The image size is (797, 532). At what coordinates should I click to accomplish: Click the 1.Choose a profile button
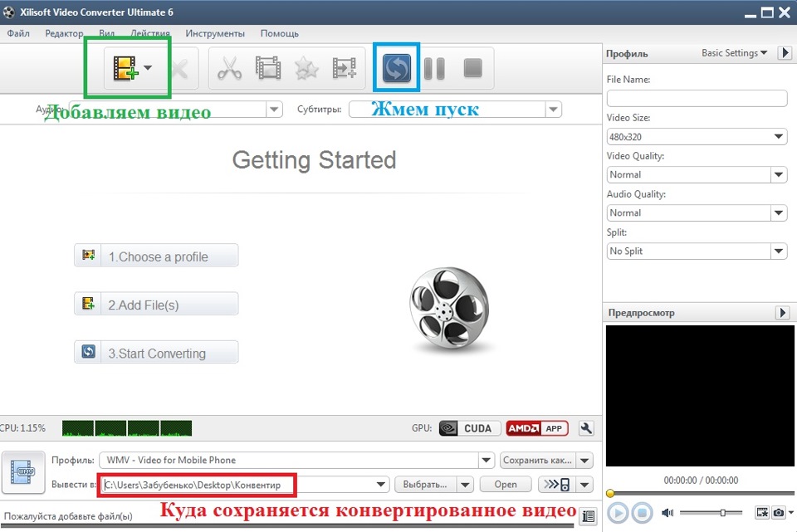156,256
